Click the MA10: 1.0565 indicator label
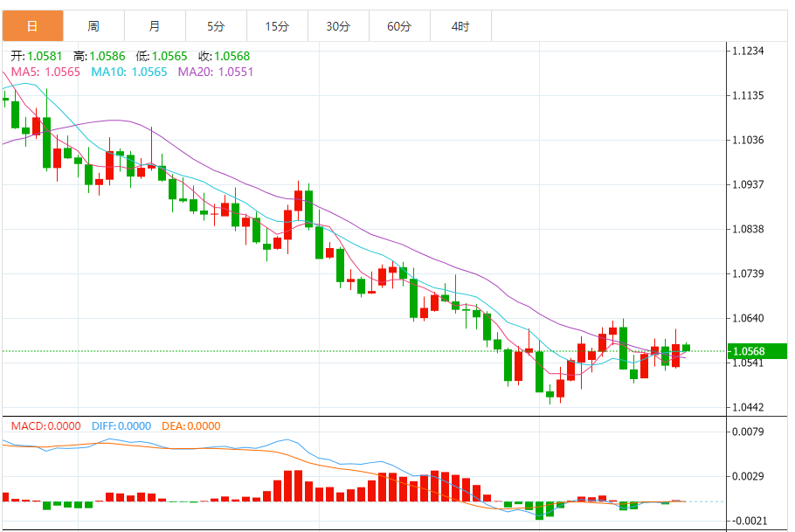The height and width of the screenshot is (532, 795). 129,72
